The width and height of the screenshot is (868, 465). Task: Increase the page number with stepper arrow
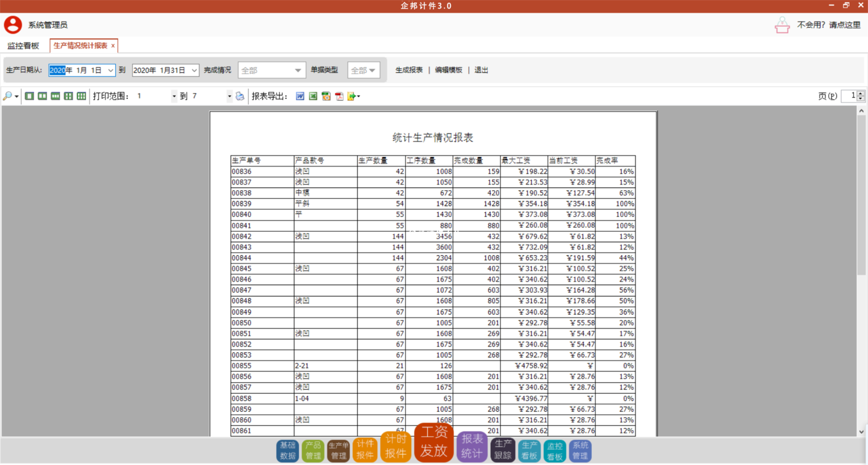[x=860, y=93]
